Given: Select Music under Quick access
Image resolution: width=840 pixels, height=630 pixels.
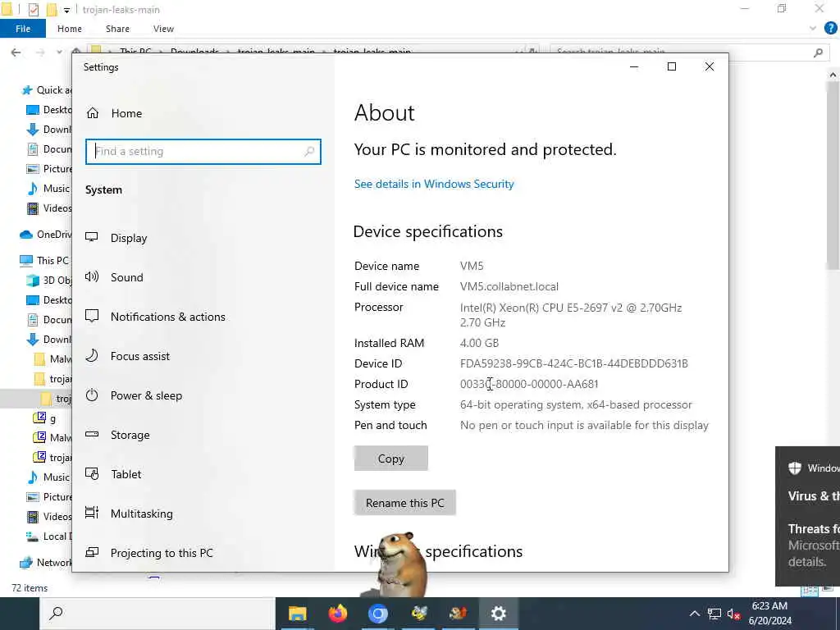Looking at the screenshot, I should (x=48, y=189).
